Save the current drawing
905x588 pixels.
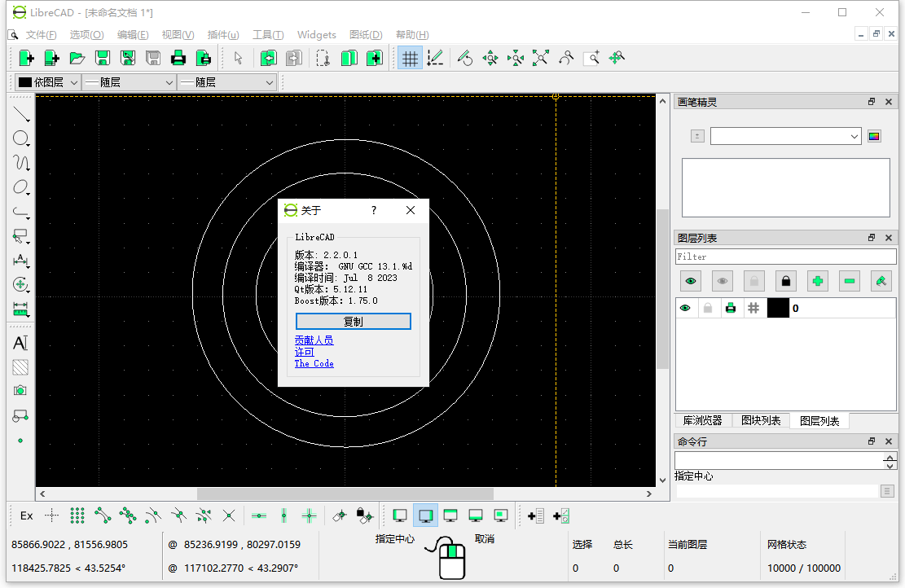pyautogui.click(x=103, y=59)
